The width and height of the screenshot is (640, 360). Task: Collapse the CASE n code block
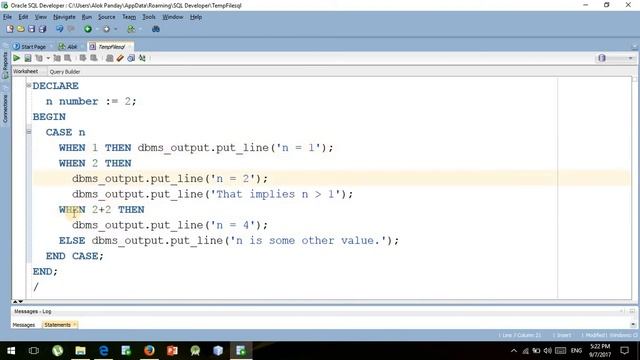pyautogui.click(x=29, y=132)
